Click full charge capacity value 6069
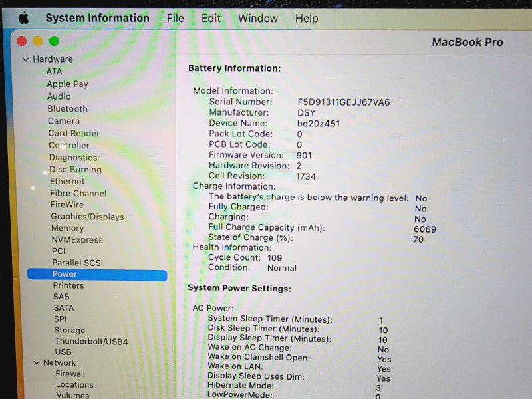Viewport: 532px width, 399px height. [425, 229]
